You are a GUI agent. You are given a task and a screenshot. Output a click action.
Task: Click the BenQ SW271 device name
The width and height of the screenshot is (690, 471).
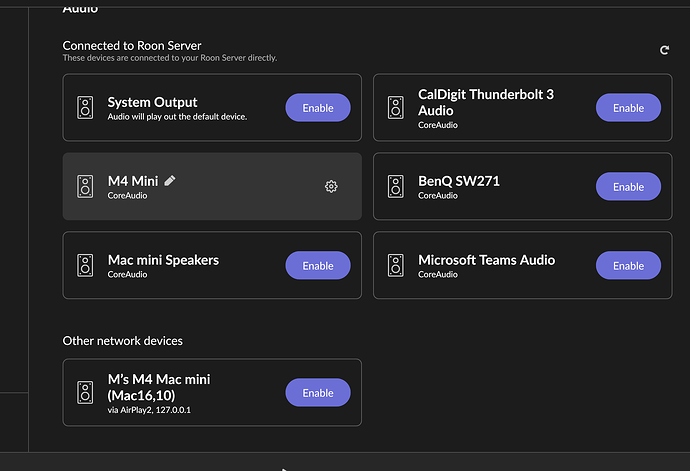click(x=459, y=181)
